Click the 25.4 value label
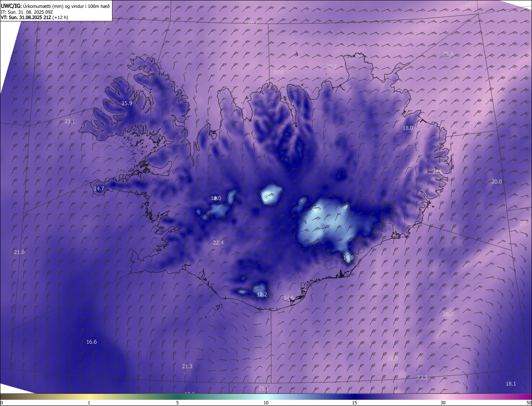Screen dimensions: 532x406 448,54
